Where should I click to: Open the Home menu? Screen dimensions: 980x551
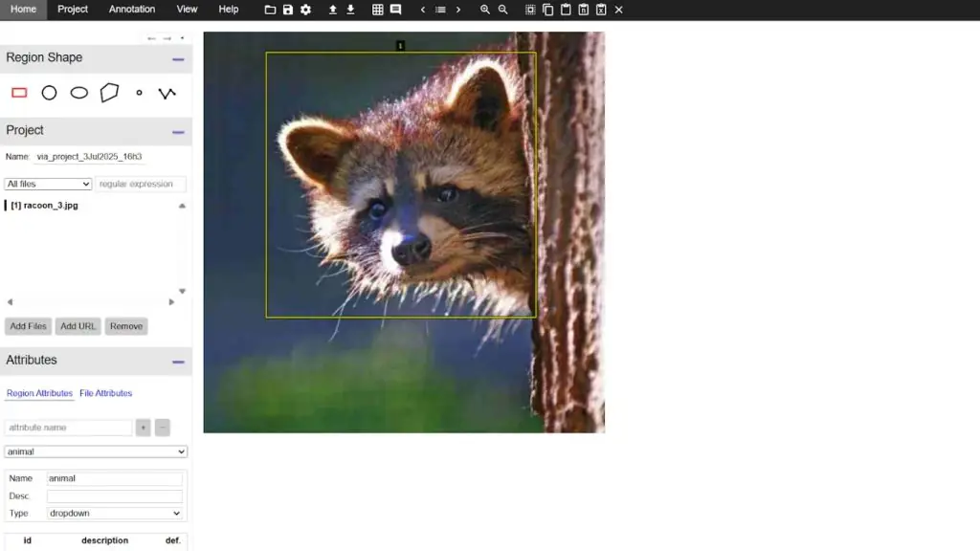pyautogui.click(x=23, y=10)
